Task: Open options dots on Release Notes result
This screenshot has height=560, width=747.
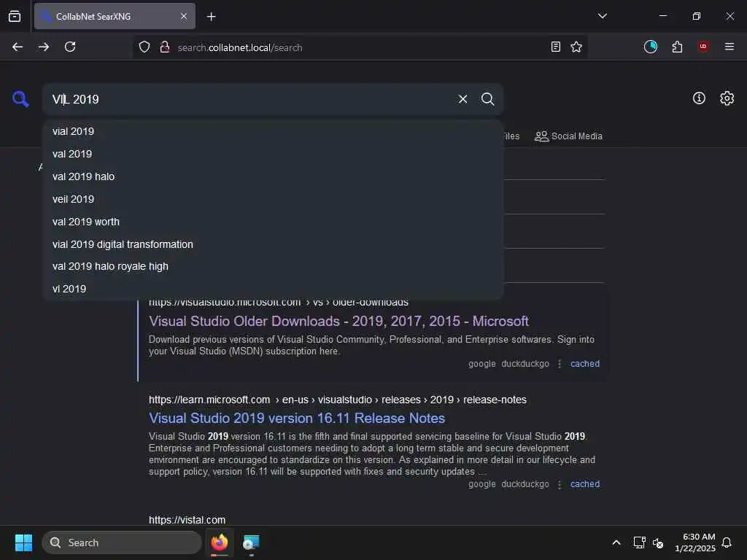Action: [560, 484]
